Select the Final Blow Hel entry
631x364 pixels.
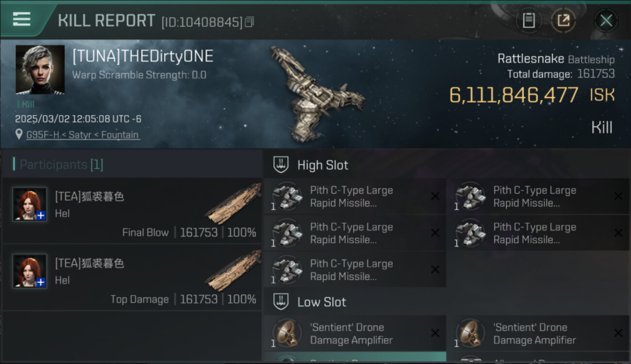(132, 211)
